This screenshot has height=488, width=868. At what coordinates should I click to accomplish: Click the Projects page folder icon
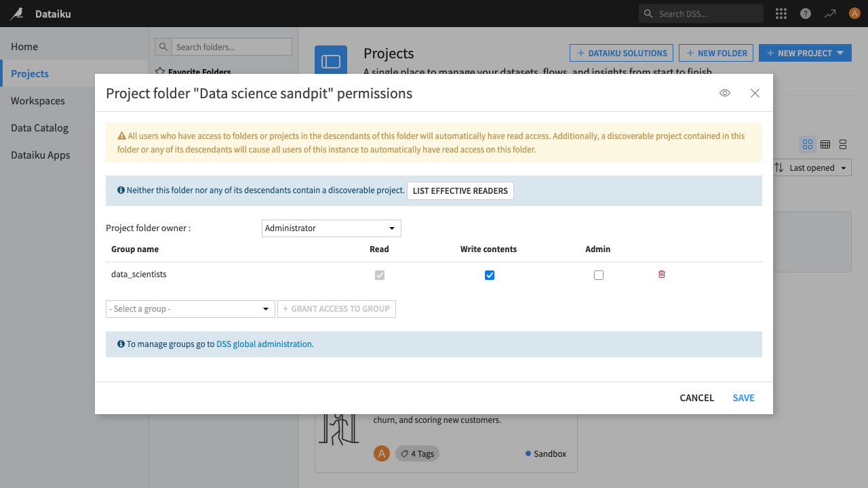pyautogui.click(x=331, y=62)
